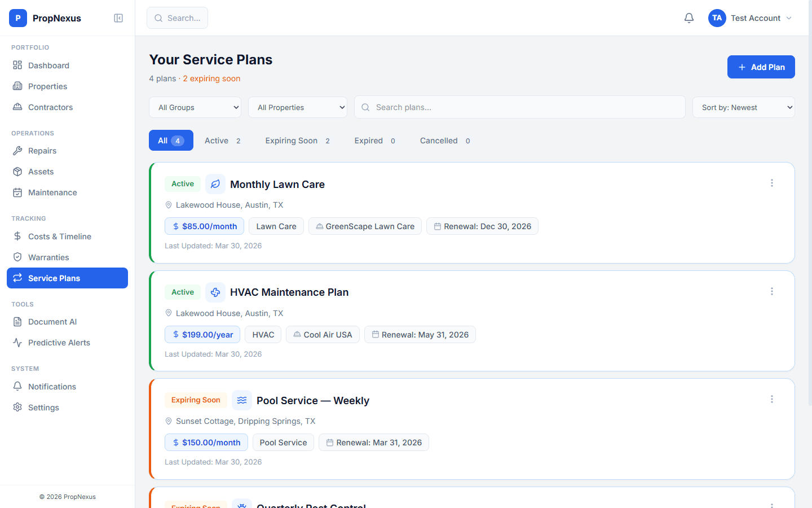Screen dimensions: 812x508
Task: Switch to the Expiring Soon filter tab
Action: pyautogui.click(x=291, y=140)
